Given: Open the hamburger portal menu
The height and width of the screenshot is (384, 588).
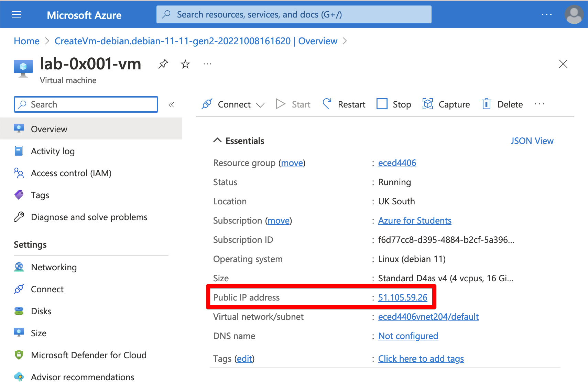Looking at the screenshot, I should [x=17, y=14].
